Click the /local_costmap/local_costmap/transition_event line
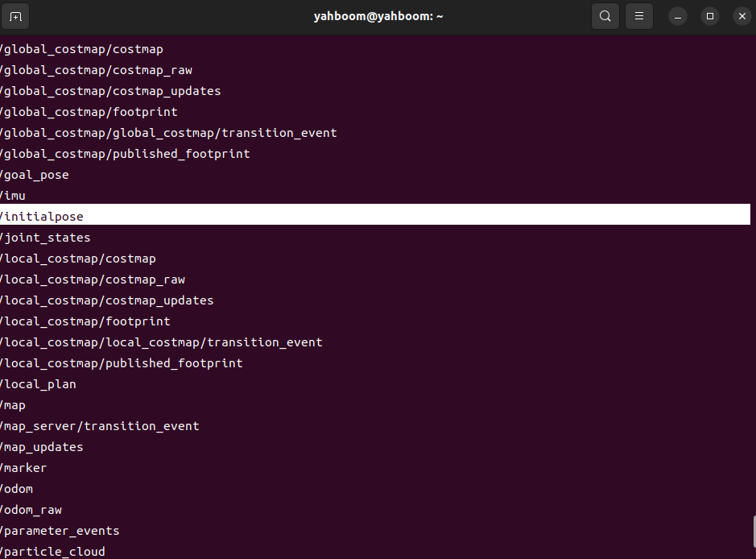The image size is (756, 559). pyautogui.click(x=161, y=342)
